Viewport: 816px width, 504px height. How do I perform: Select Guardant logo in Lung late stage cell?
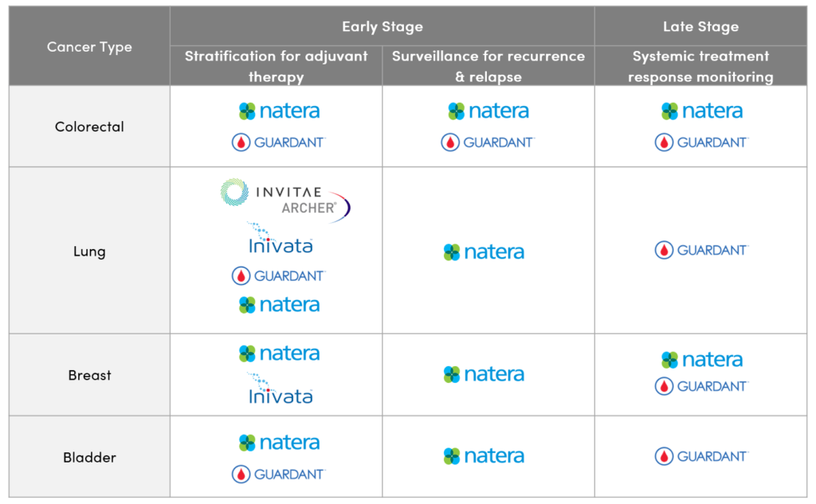[x=701, y=250]
